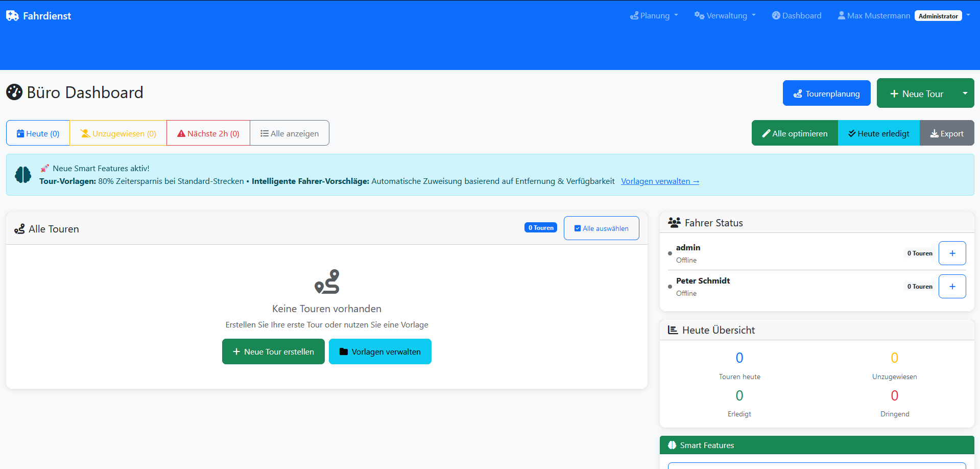Click the plus next to Peter Schmidt
Screen dimensions: 980x469
tap(952, 286)
